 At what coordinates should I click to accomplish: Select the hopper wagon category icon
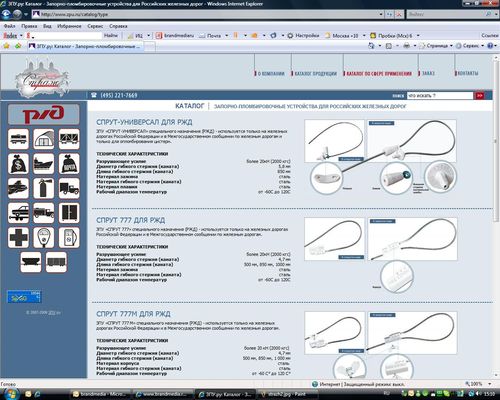[x=31, y=262]
